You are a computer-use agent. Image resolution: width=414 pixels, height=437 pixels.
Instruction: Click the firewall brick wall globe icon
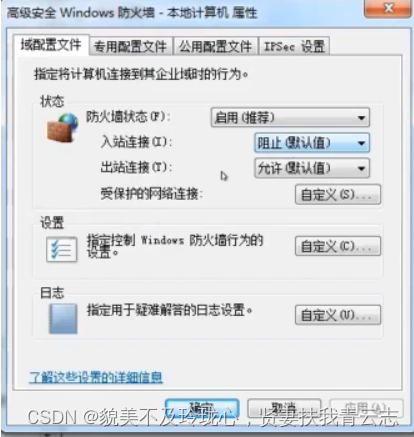pos(63,128)
